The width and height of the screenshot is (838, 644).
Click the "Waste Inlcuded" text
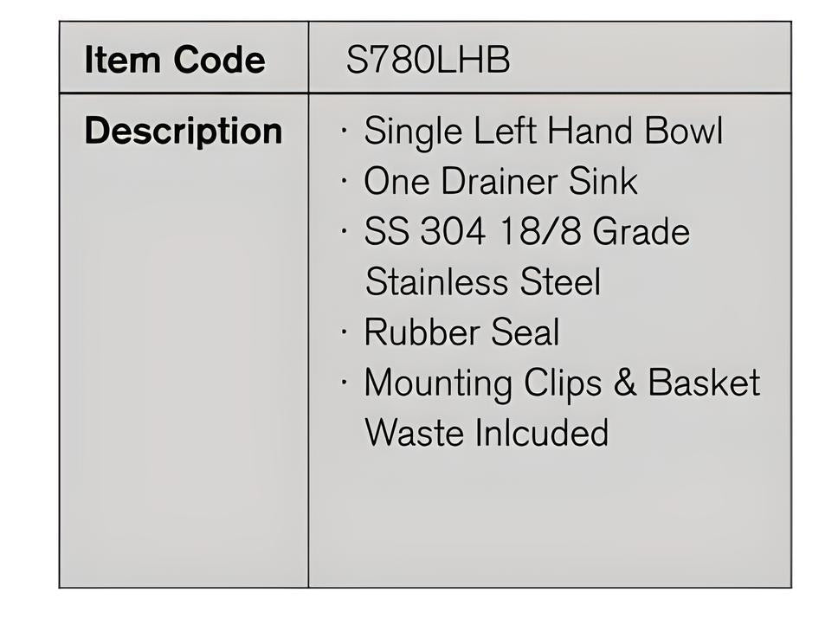pos(487,433)
